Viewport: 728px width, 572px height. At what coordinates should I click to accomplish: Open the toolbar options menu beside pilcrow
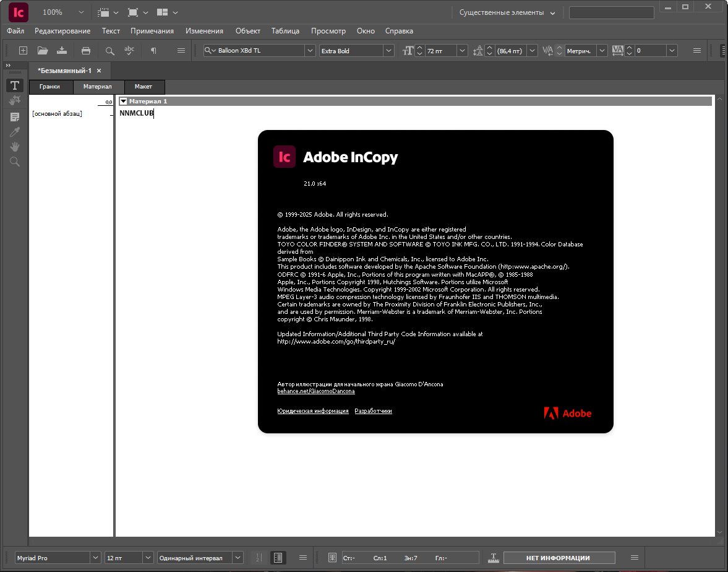click(181, 51)
